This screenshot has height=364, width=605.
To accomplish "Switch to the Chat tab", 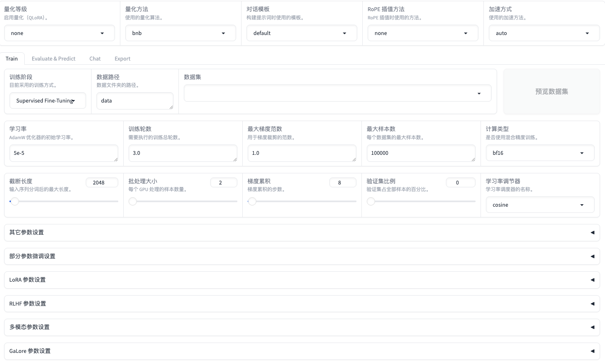I will 95,58.
